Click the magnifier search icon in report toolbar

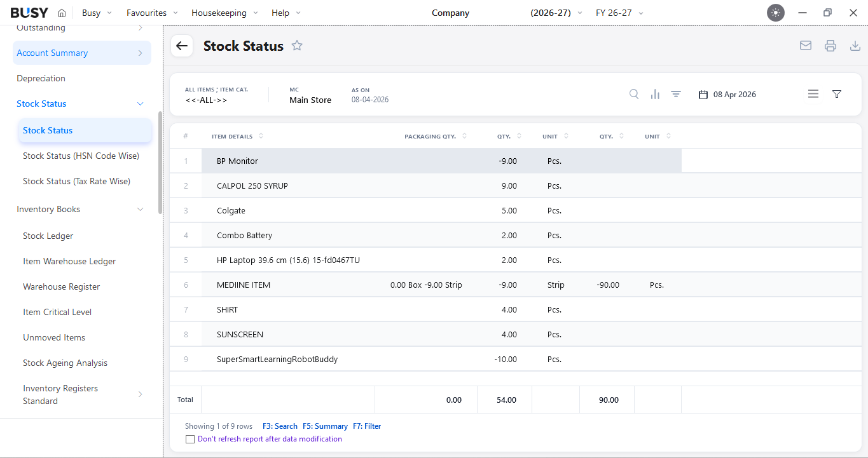coord(634,94)
